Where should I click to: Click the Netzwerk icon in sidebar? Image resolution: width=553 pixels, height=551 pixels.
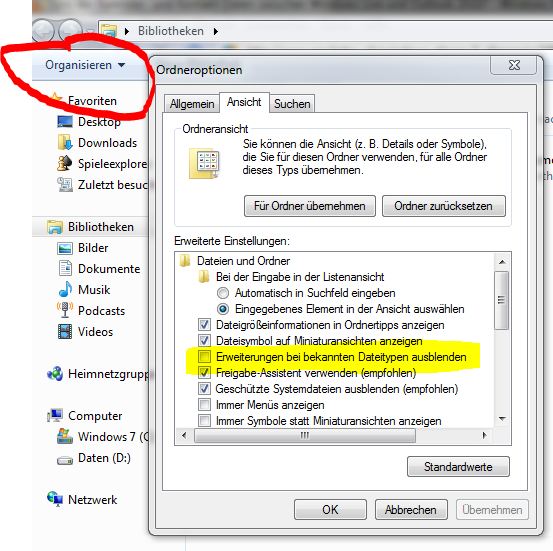[x=55, y=499]
